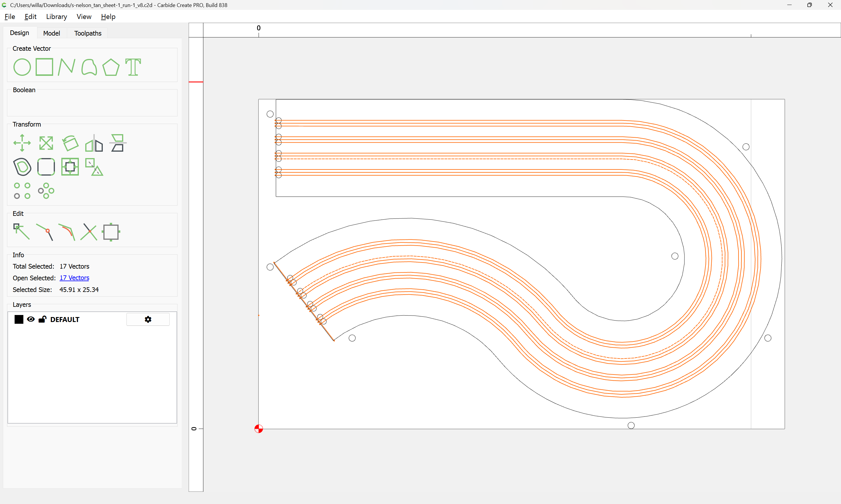Select the Circle vector creation tool
Image resolution: width=841 pixels, height=504 pixels.
point(22,67)
